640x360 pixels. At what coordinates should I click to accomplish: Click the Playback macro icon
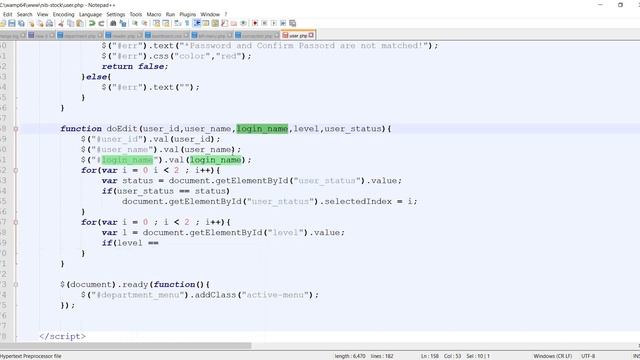(273, 23)
